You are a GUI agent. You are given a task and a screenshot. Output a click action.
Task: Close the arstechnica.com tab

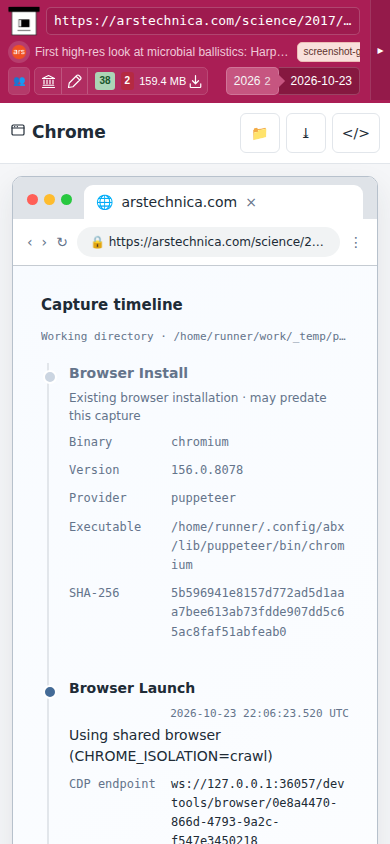tap(251, 202)
